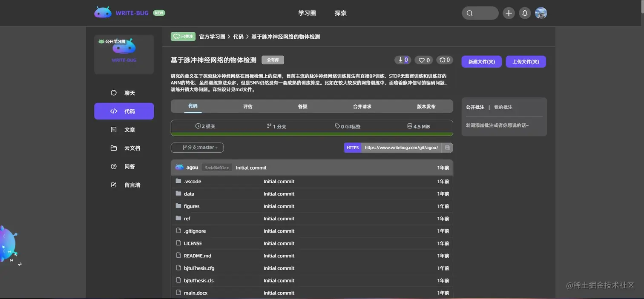Open the bjtuThesis.cls file
The width and height of the screenshot is (644, 299).
tap(199, 280)
